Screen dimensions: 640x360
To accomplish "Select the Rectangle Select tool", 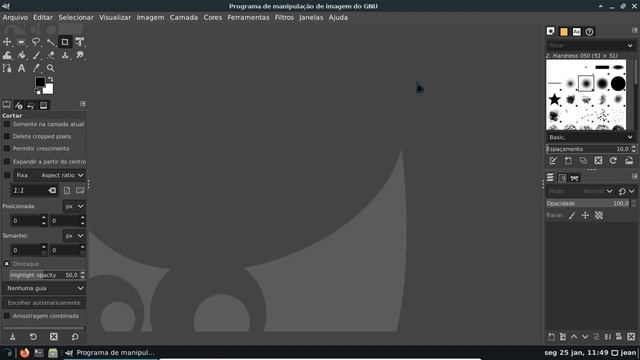I will 21,42.
